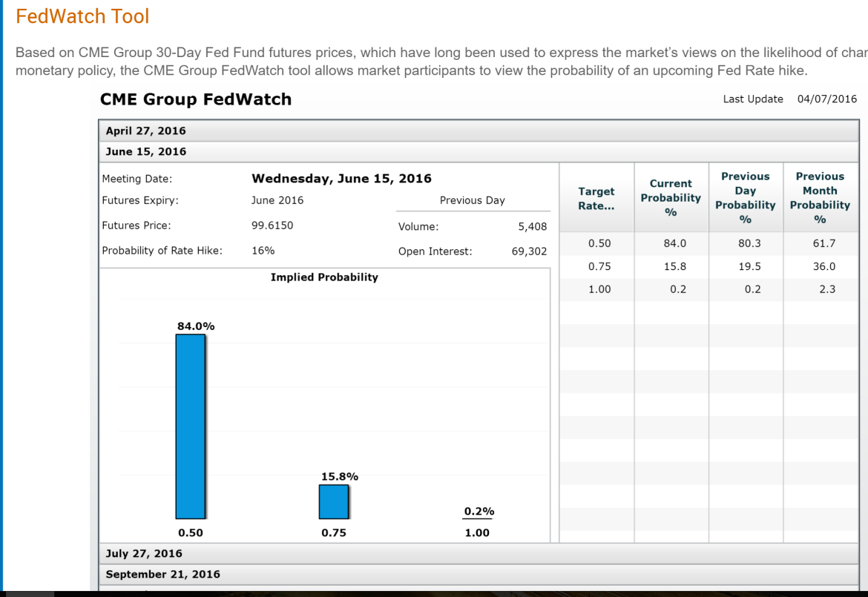This screenshot has width=868, height=597.
Task: Open the September 21, 2016 meeting section
Action: pos(479,574)
